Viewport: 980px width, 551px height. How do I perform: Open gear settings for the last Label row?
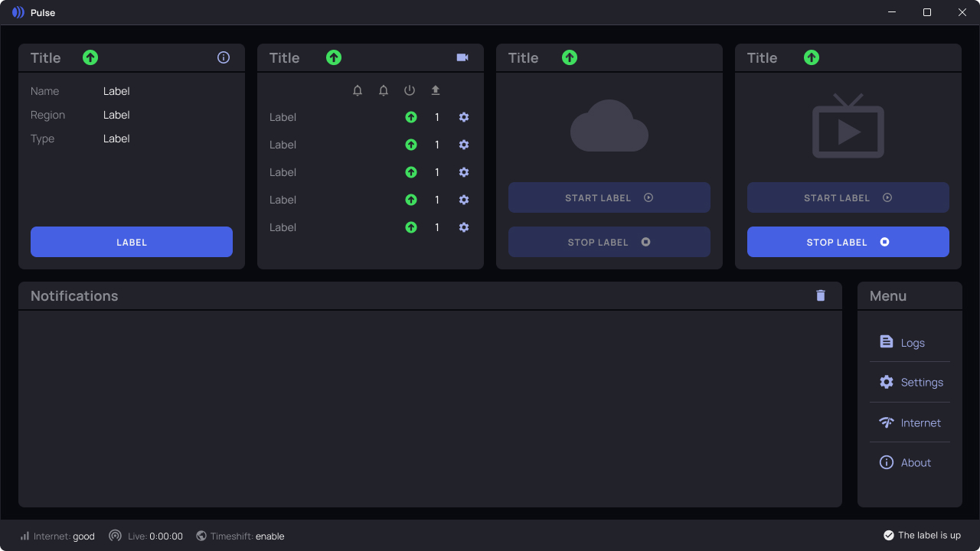[464, 227]
